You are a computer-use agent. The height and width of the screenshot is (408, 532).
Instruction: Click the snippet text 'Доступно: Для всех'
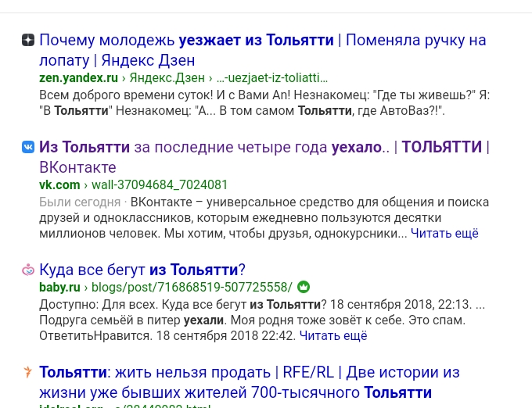click(99, 304)
